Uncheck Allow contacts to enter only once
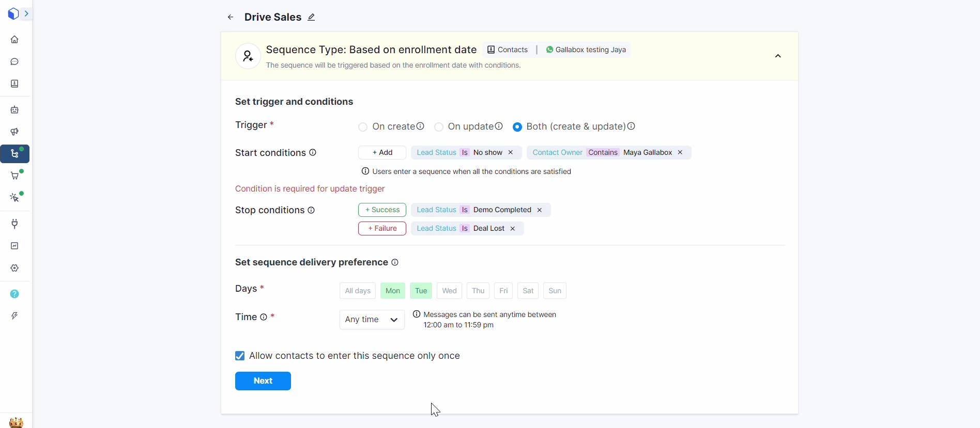 click(240, 356)
